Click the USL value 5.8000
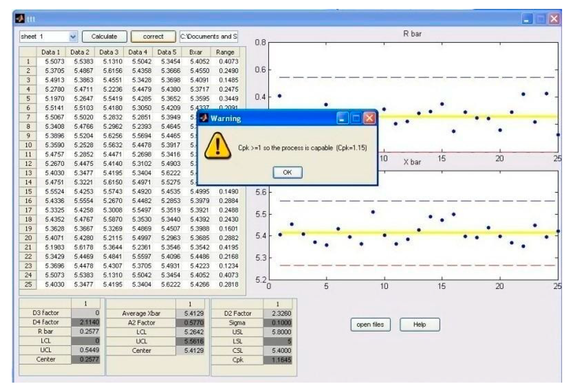This screenshot has width=575, height=392. point(278,332)
